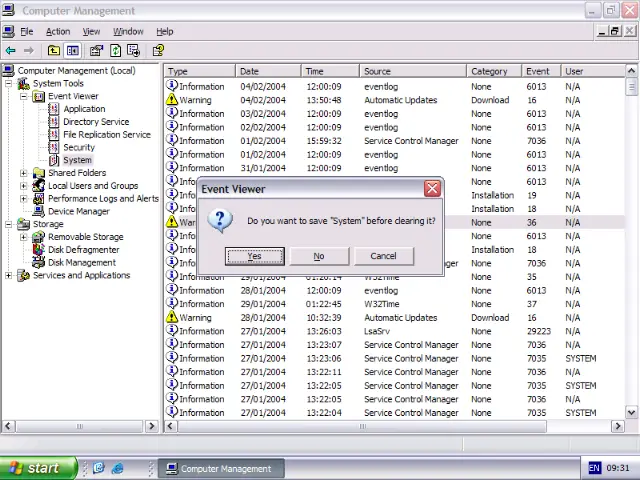Screen dimensions: 640x480
Task: Click the Forward arrow toolbar icon
Action: pos(29,51)
